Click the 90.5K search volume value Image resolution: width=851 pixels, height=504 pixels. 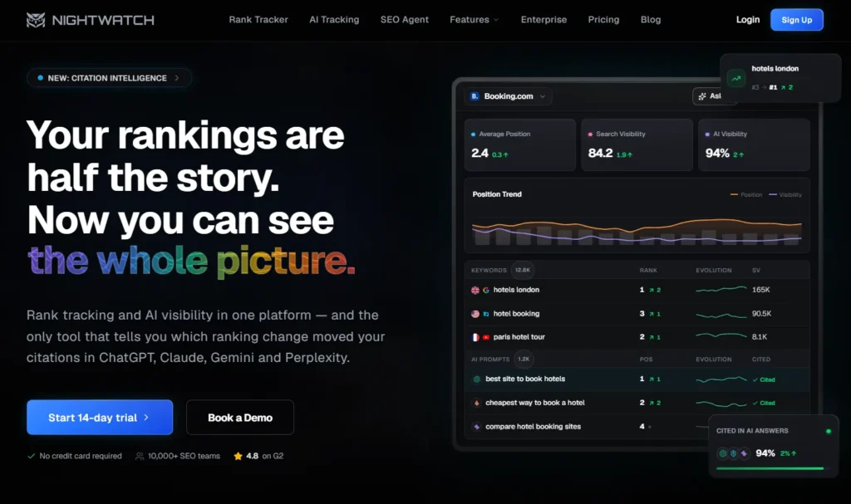click(x=761, y=314)
